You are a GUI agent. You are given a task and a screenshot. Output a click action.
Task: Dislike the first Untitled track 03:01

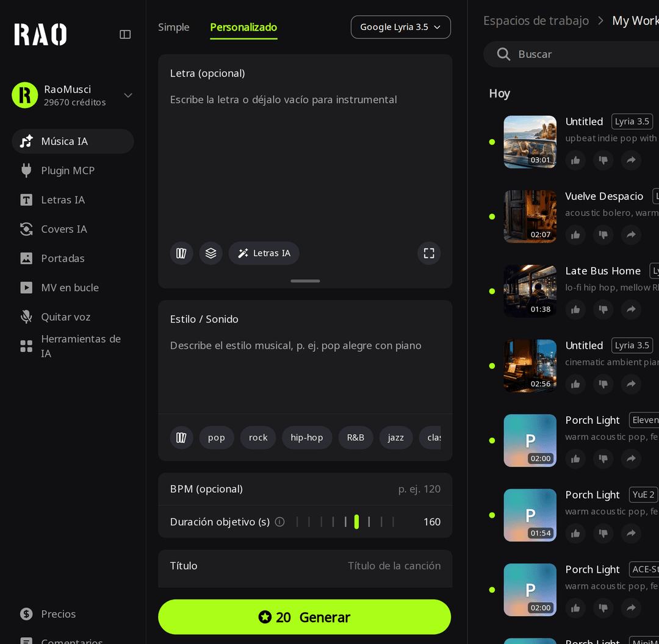point(603,160)
